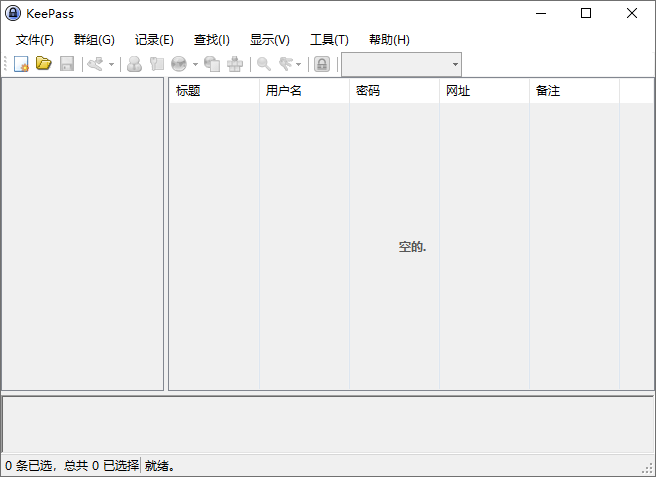Maximize the KeePass window

(x=586, y=13)
